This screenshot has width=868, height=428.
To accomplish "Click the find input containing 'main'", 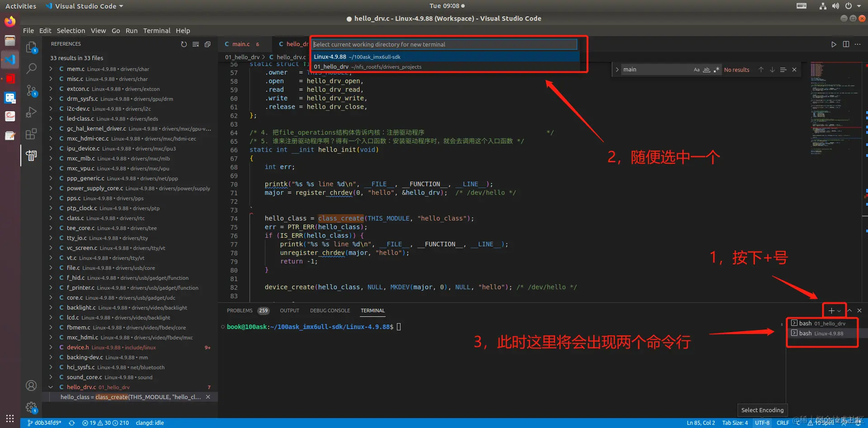I will coord(656,70).
